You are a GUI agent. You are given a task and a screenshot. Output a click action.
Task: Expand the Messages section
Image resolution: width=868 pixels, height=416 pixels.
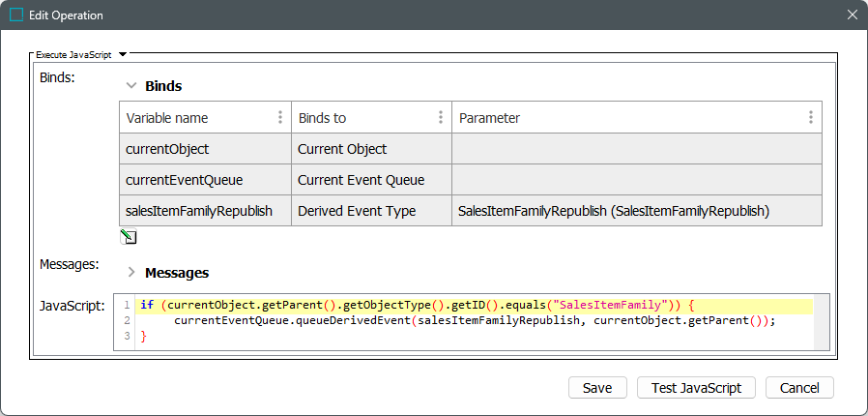point(131,273)
